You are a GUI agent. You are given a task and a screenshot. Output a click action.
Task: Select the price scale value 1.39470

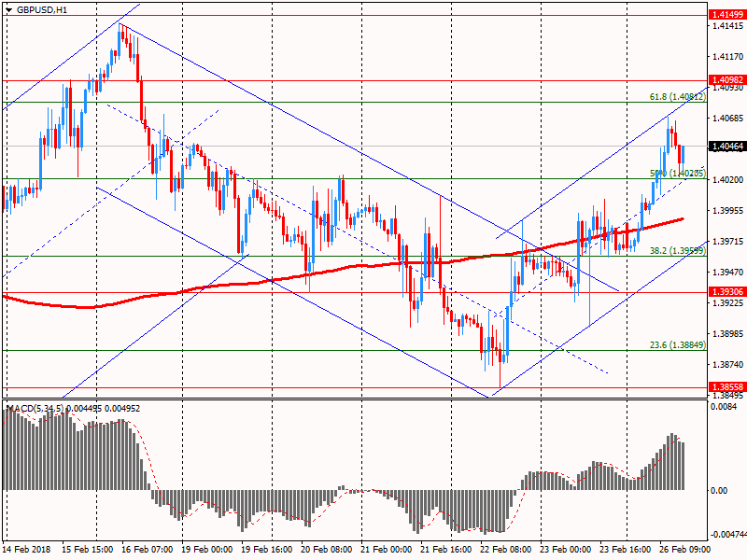(x=727, y=272)
